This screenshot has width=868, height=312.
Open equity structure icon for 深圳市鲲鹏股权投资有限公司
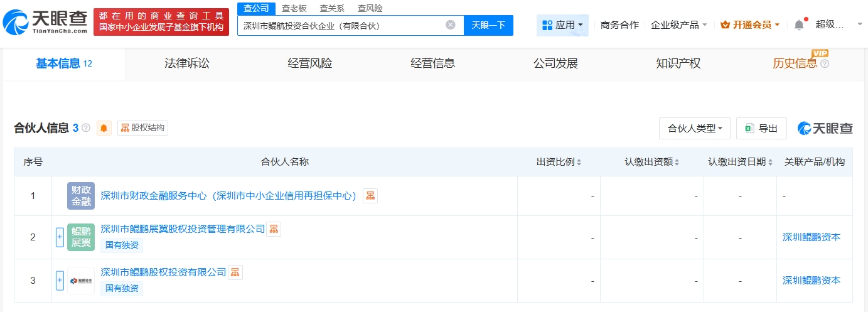click(235, 272)
